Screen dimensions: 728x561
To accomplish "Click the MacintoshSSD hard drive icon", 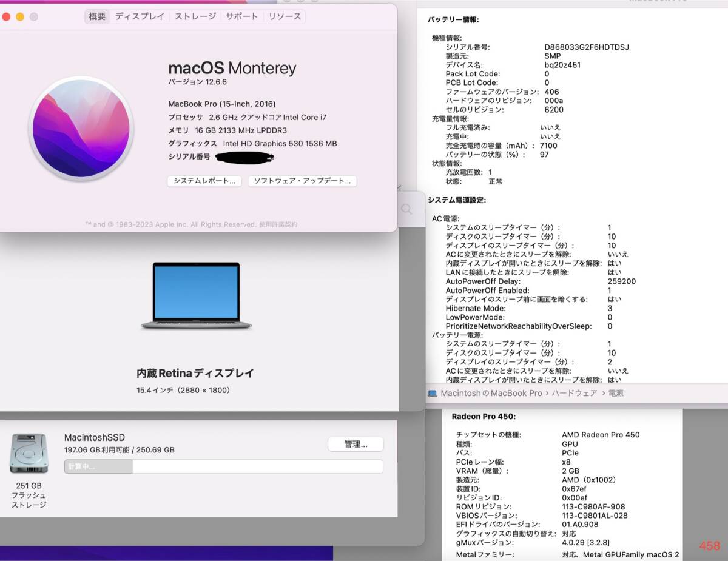I will (x=29, y=454).
